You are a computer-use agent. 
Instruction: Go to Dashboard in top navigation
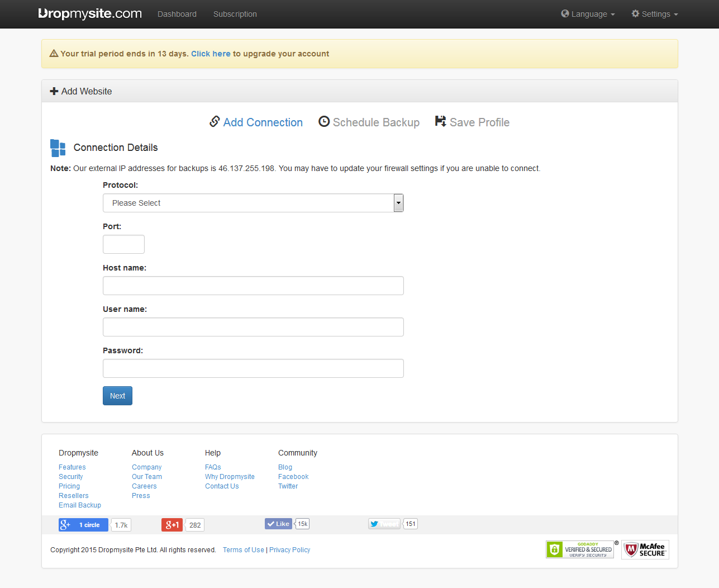click(177, 14)
